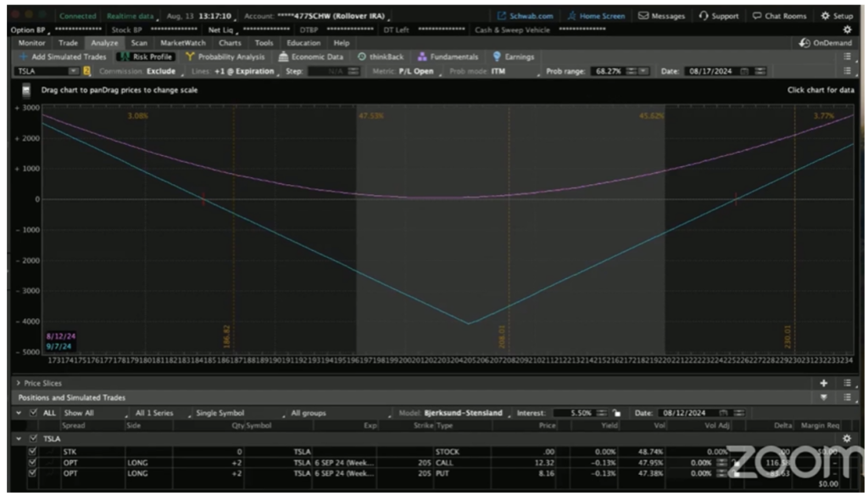
Task: Click the risk profile Date field 08/17/2024
Action: 711,71
